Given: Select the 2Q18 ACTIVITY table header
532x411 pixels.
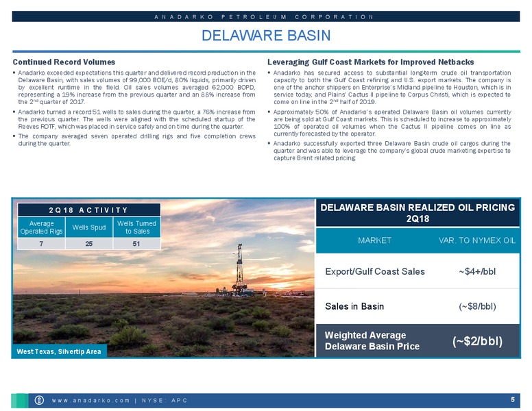Looking at the screenshot, I should point(89,210).
